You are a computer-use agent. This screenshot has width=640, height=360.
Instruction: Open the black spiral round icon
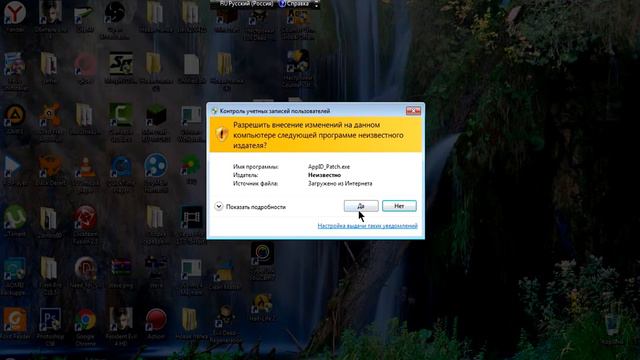pyautogui.click(x=115, y=12)
